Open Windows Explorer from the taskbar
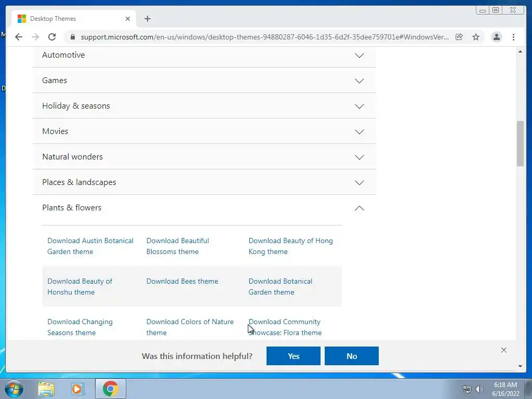This screenshot has width=532, height=399. click(x=46, y=389)
